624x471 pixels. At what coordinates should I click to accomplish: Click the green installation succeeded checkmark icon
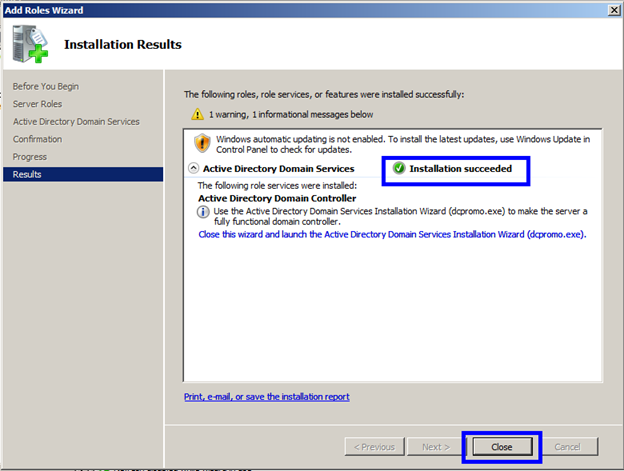pos(399,168)
